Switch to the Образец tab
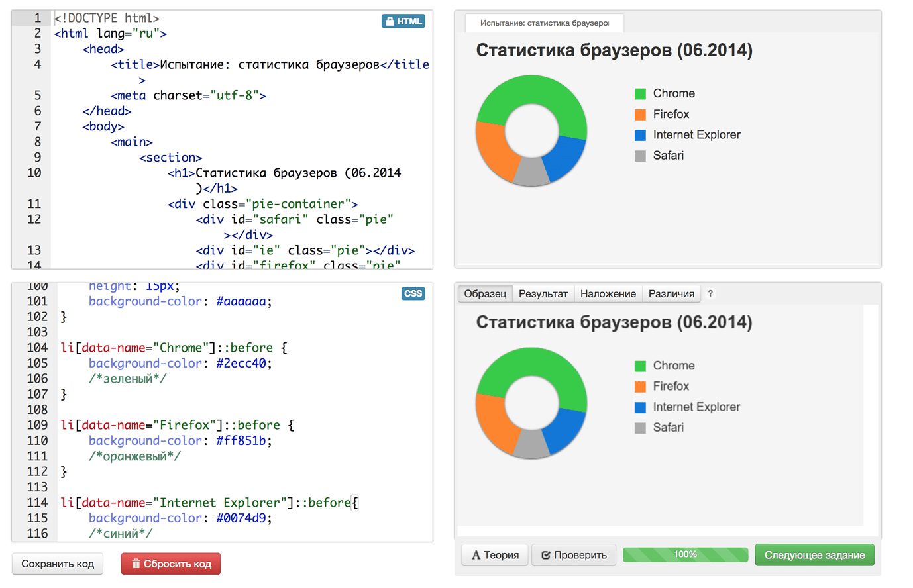Image resolution: width=913 pixels, height=588 pixels. coord(485,293)
